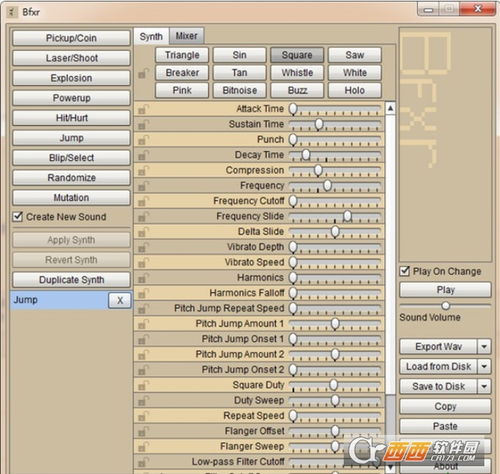Toggle lock icon for Repeat Speed
The height and width of the screenshot is (474, 500).
click(143, 416)
